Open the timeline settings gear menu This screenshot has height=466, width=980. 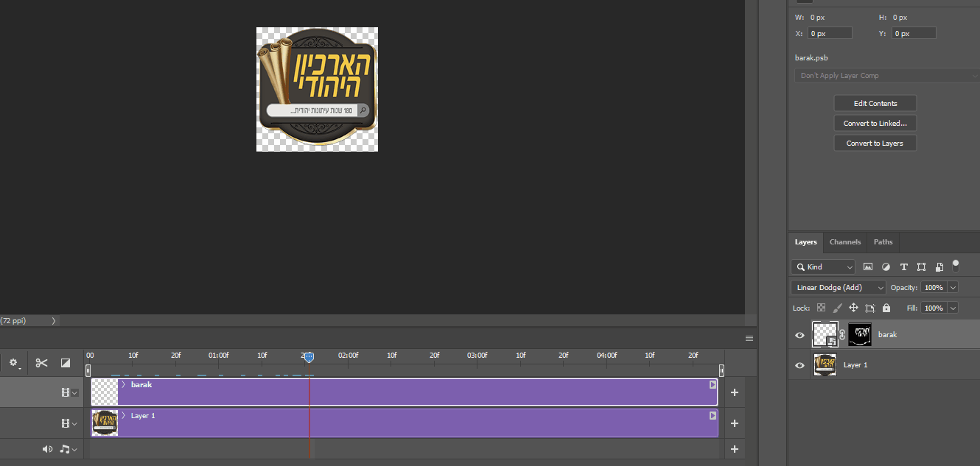pyautogui.click(x=14, y=363)
